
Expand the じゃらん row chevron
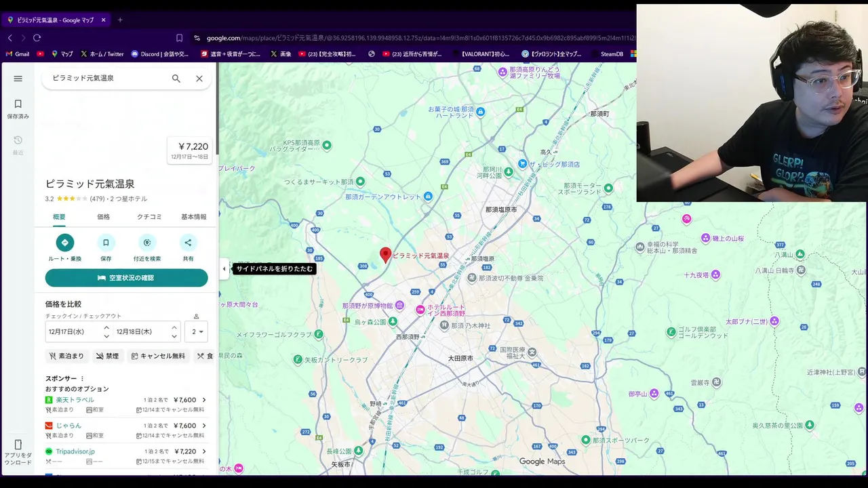tap(204, 426)
